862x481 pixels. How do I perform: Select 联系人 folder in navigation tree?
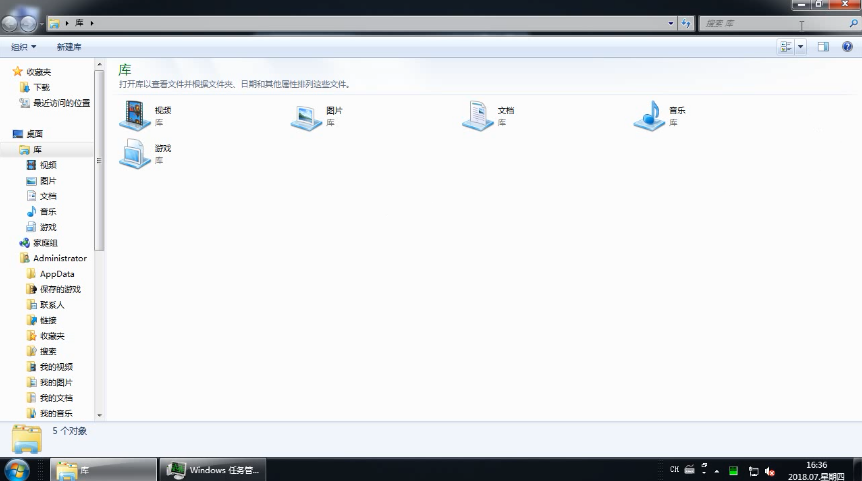(45, 305)
